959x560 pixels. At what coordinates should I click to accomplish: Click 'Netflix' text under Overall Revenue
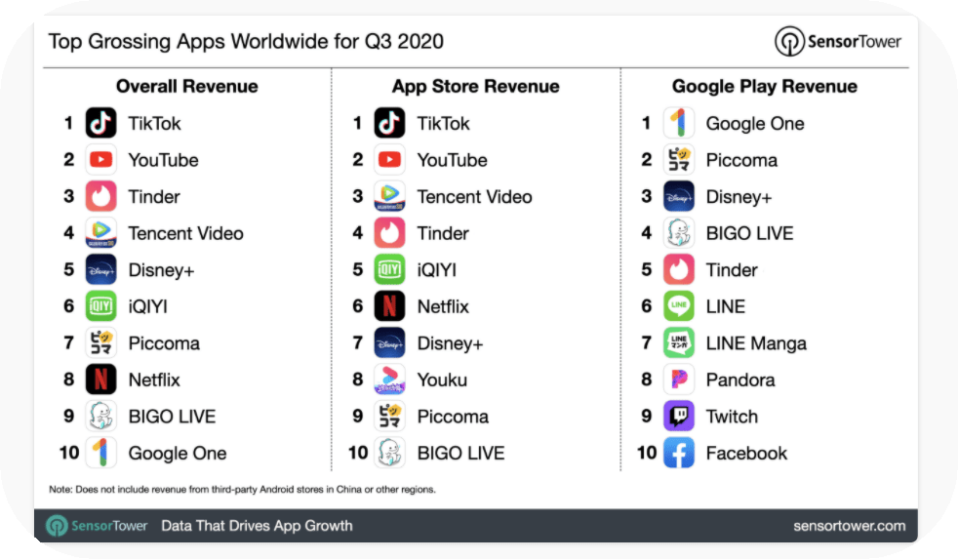point(154,380)
